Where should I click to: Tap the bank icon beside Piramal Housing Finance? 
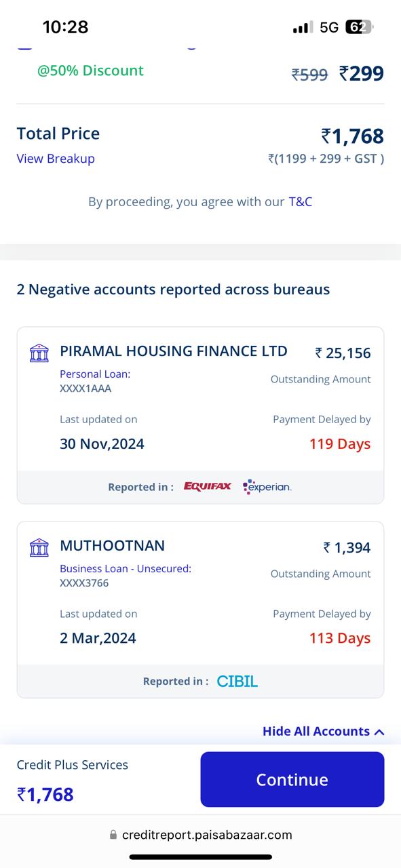pyautogui.click(x=39, y=353)
